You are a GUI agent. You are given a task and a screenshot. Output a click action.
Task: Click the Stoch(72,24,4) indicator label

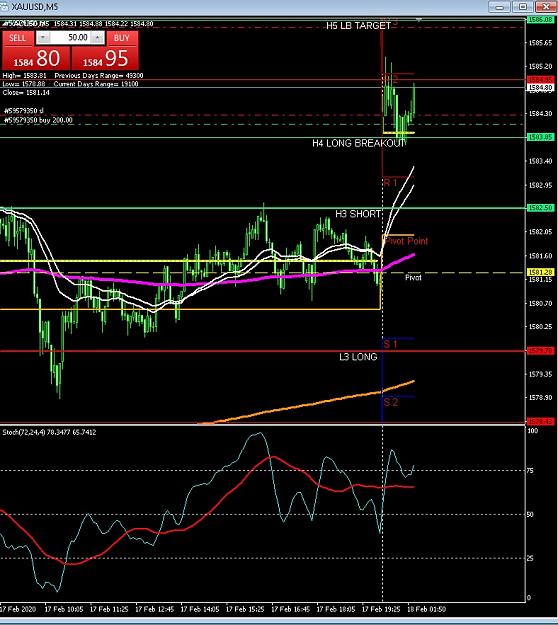pyautogui.click(x=49, y=432)
